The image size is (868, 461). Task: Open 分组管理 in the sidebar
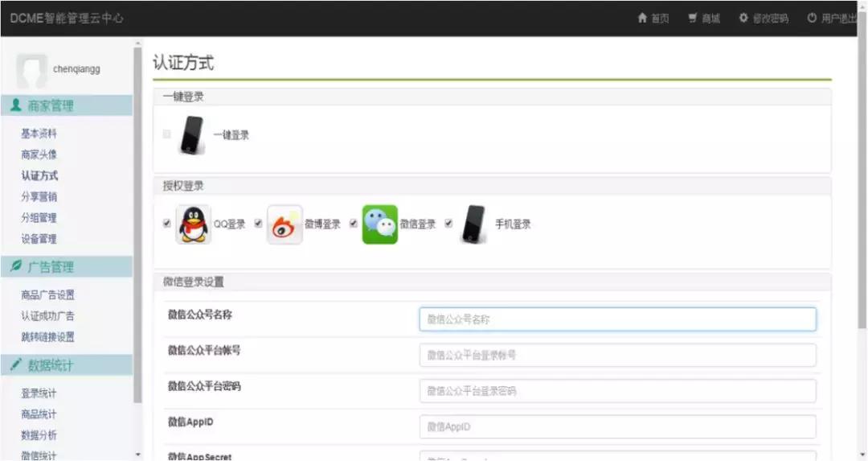pos(39,218)
